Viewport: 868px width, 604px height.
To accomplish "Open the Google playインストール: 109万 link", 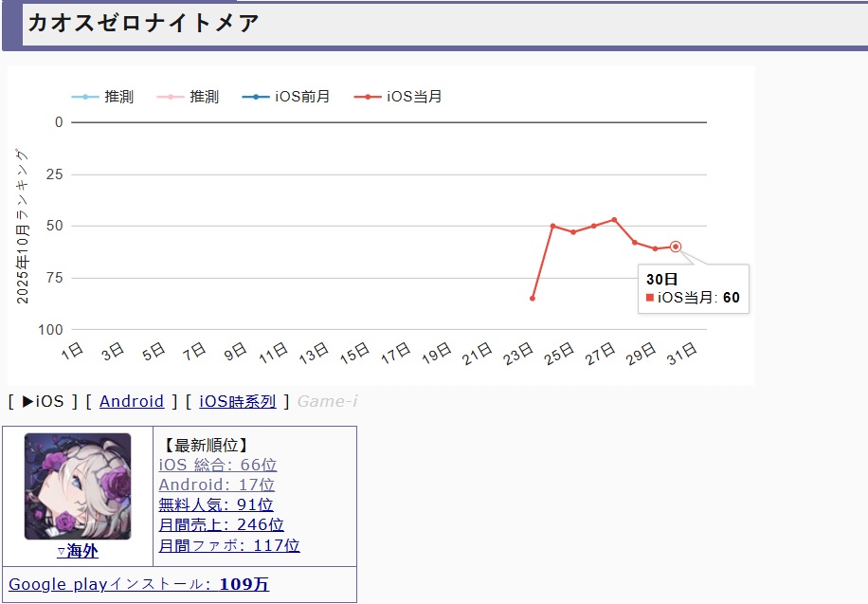I will (x=139, y=584).
